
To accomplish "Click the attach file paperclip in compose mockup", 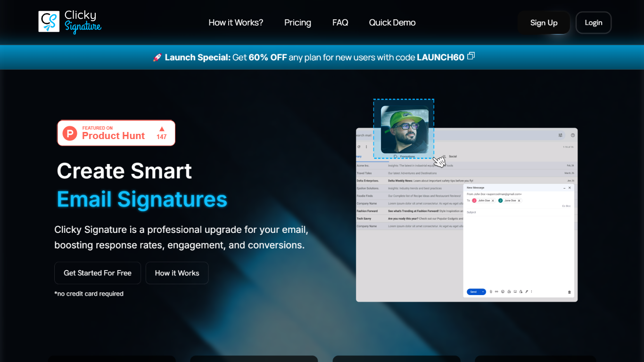I will tap(491, 291).
